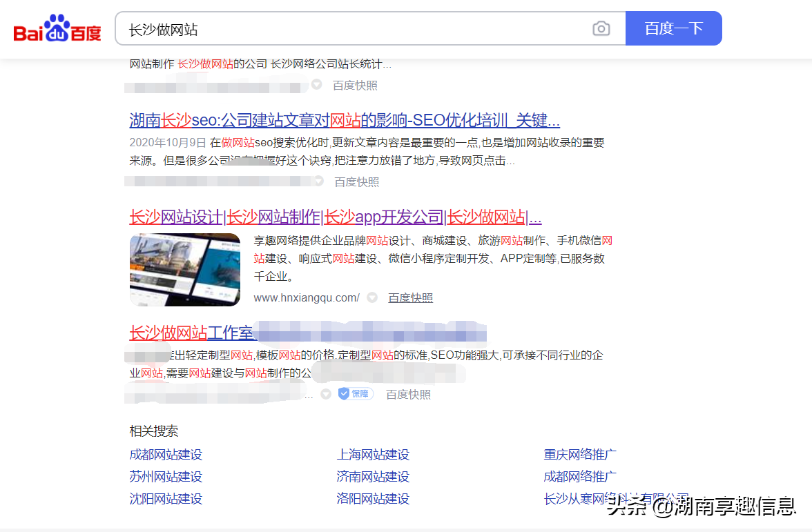
Task: Select related search 洛阳网站建设
Action: [x=373, y=499]
